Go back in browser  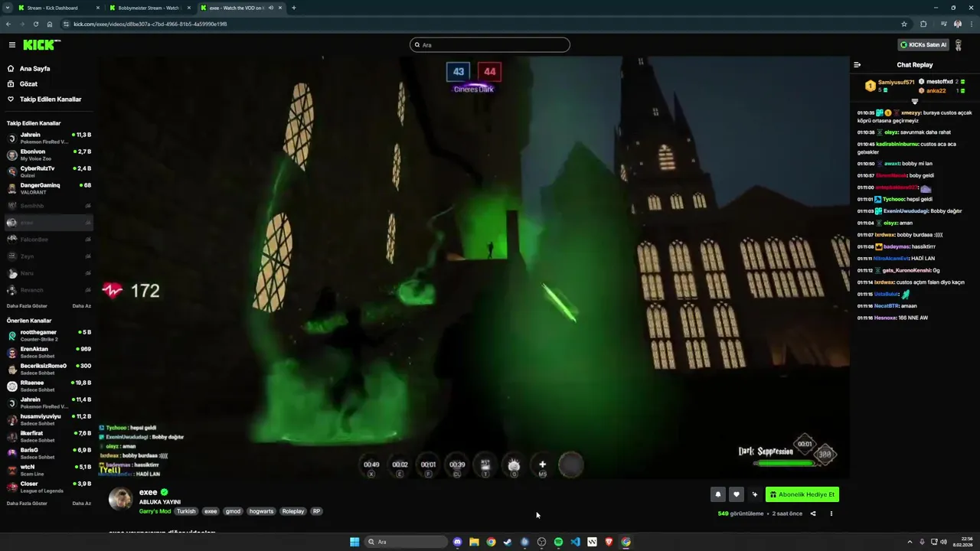(8, 24)
